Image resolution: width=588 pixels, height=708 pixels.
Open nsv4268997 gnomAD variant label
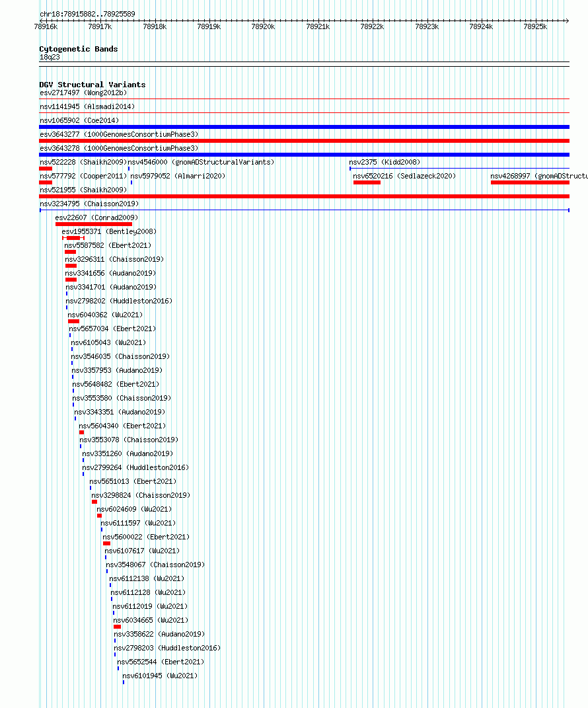point(539,176)
